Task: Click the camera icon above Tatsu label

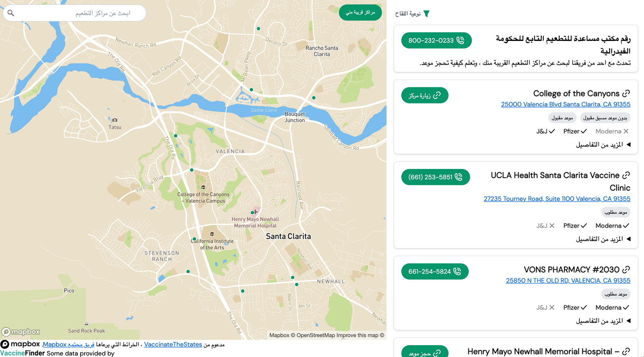Action: [115, 120]
